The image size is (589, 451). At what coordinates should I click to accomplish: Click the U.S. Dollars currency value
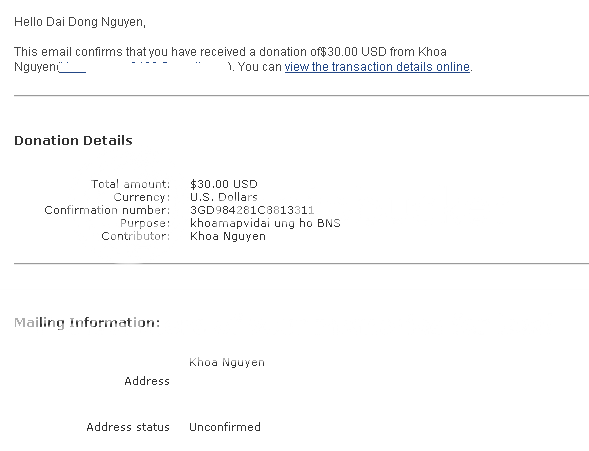224,197
